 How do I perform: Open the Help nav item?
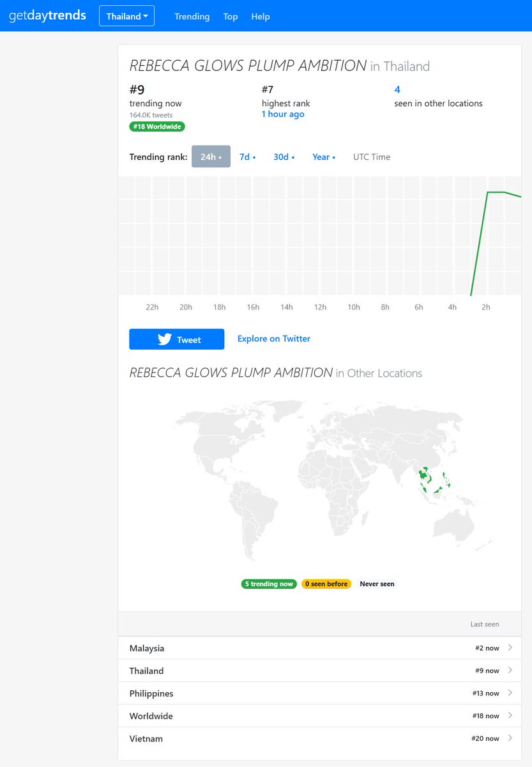[261, 17]
